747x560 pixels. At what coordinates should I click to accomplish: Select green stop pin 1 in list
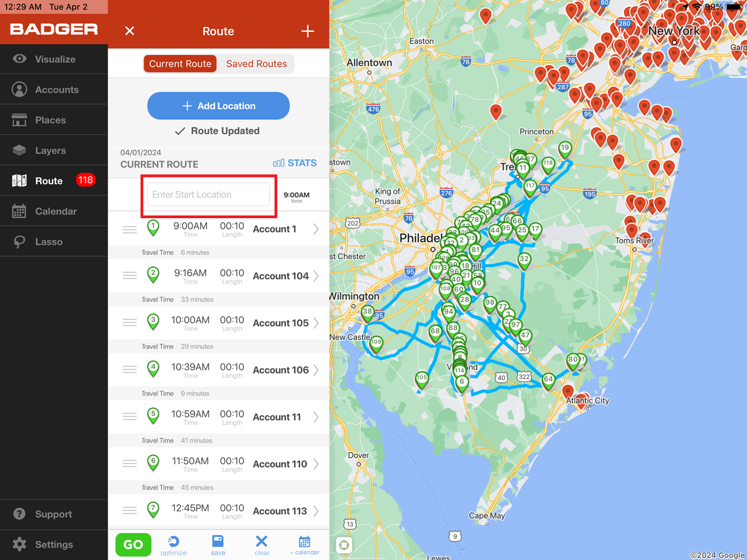click(x=153, y=228)
